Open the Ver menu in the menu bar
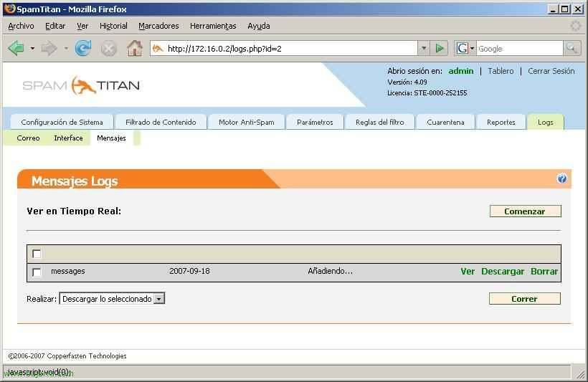This screenshot has height=382, width=588. click(82, 26)
